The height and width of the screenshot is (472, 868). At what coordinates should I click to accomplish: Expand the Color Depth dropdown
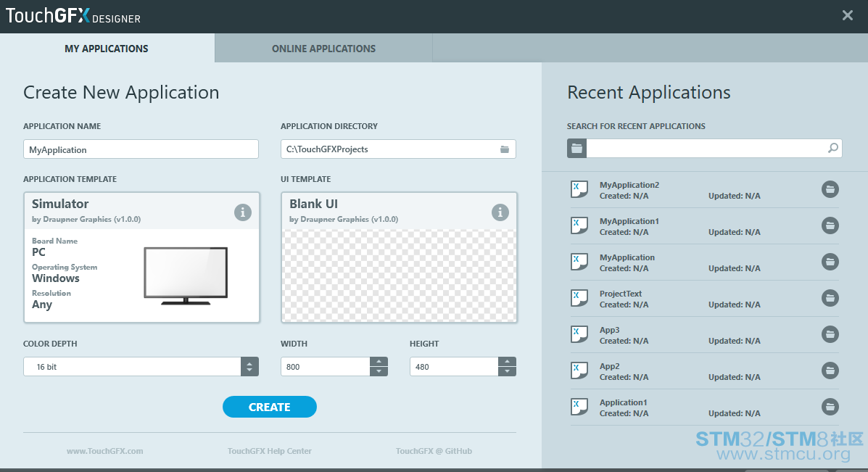[249, 366]
